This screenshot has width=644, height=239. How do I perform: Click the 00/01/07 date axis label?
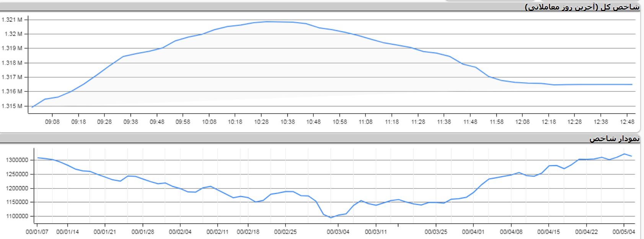point(37,232)
